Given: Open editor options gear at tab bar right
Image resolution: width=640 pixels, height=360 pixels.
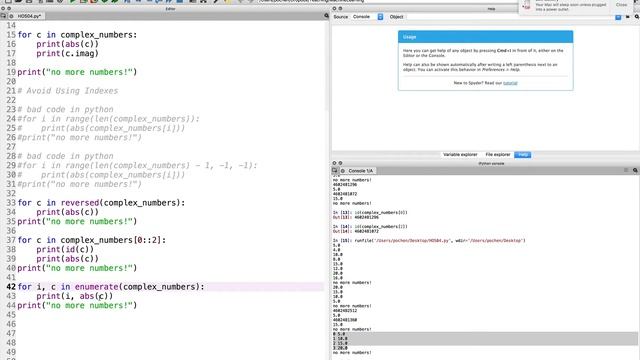Looking at the screenshot, I should click(x=326, y=16).
